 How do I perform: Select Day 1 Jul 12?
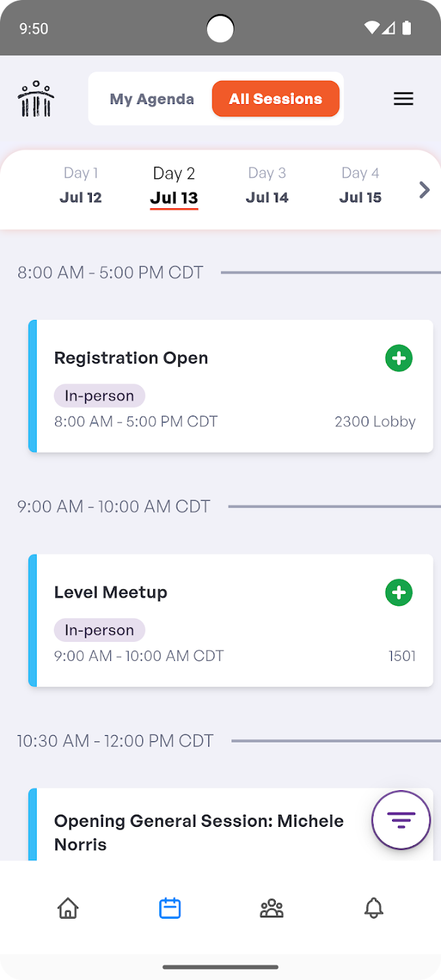pyautogui.click(x=80, y=185)
